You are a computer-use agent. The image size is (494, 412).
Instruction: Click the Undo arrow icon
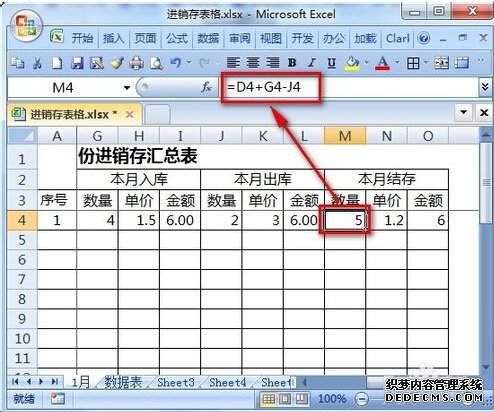click(x=175, y=63)
